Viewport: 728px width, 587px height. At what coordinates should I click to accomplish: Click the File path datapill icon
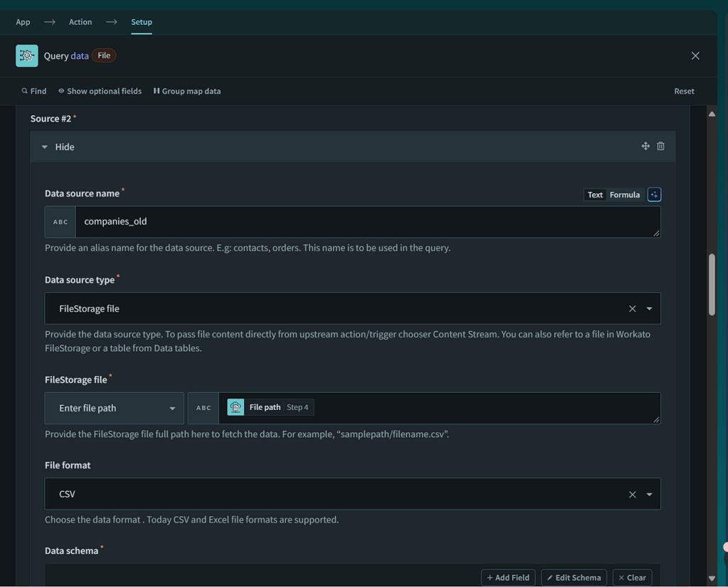(236, 407)
